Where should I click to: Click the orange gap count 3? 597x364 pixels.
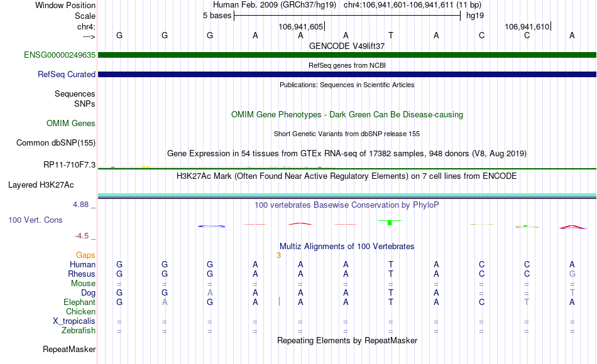pos(278,255)
